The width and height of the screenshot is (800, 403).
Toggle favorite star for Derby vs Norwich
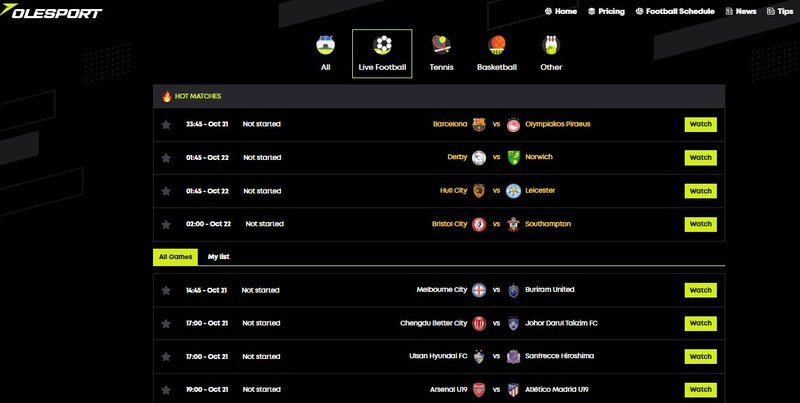pos(166,157)
